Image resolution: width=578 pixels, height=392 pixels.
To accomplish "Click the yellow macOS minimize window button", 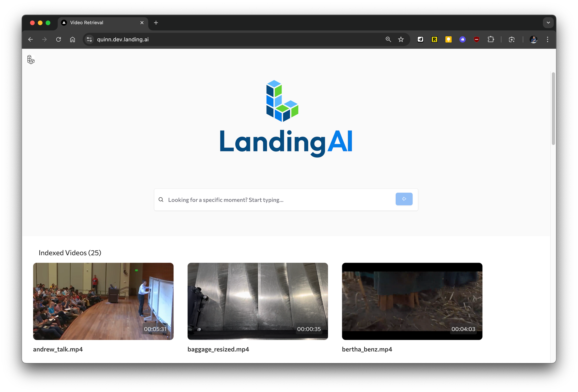I will 40,23.
